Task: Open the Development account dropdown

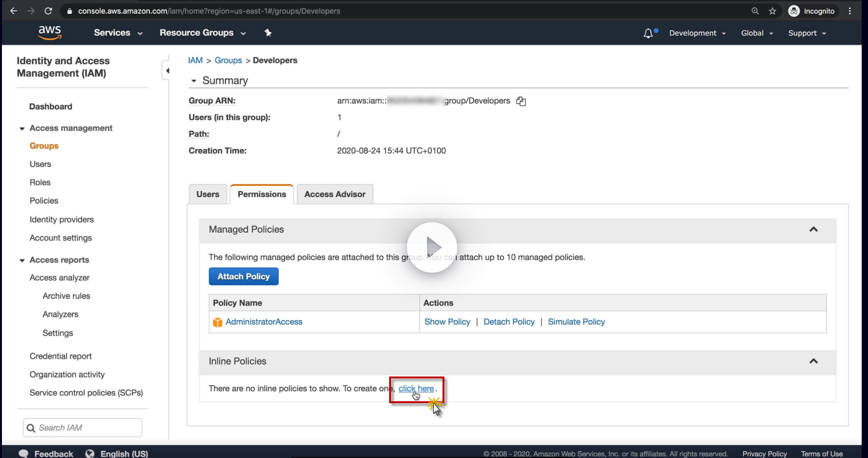Action: tap(697, 33)
